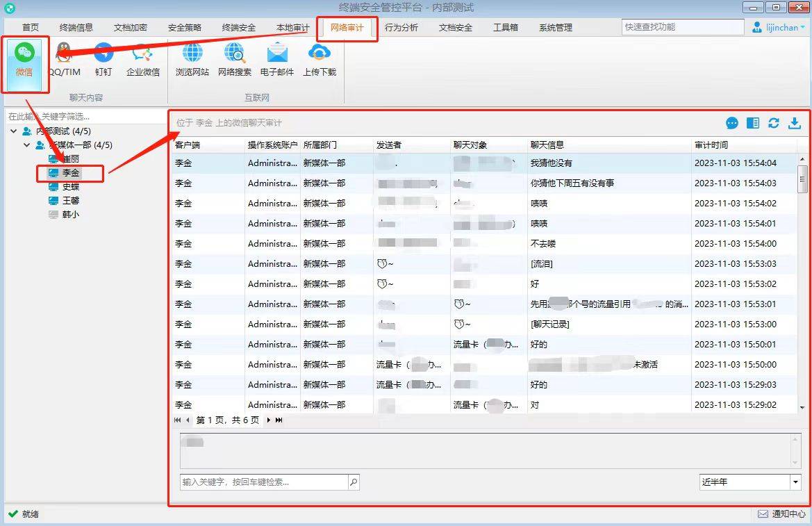Go to the previous page arrow

188,420
